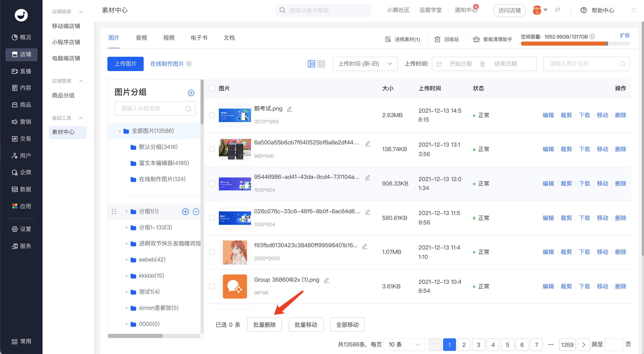
Task: Switch to grid view layout icon
Action: pyautogui.click(x=321, y=64)
